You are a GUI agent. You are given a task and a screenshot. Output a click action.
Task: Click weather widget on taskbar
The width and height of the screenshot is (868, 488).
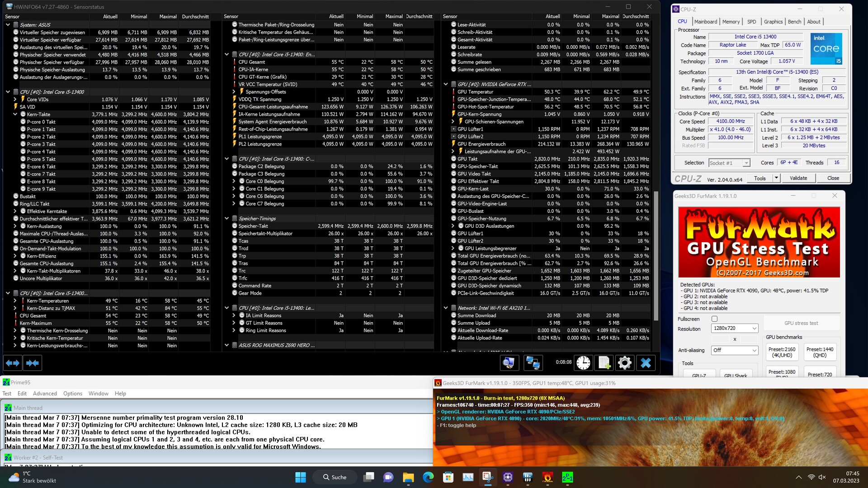[x=33, y=477]
